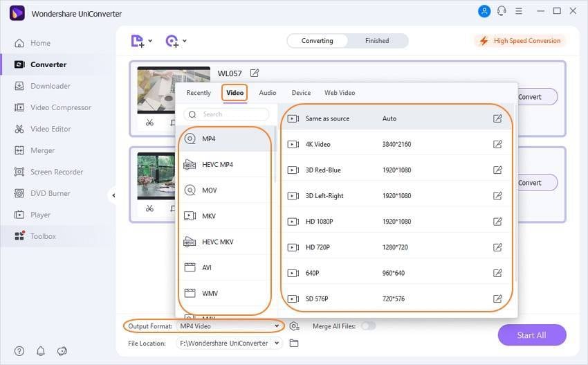Expand the Load DVD dropdown arrow
This screenshot has height=365, width=588.
click(x=185, y=41)
